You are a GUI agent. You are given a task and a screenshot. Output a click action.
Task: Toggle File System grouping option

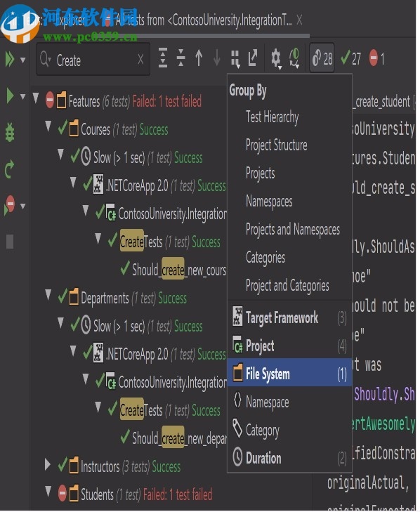(x=289, y=373)
